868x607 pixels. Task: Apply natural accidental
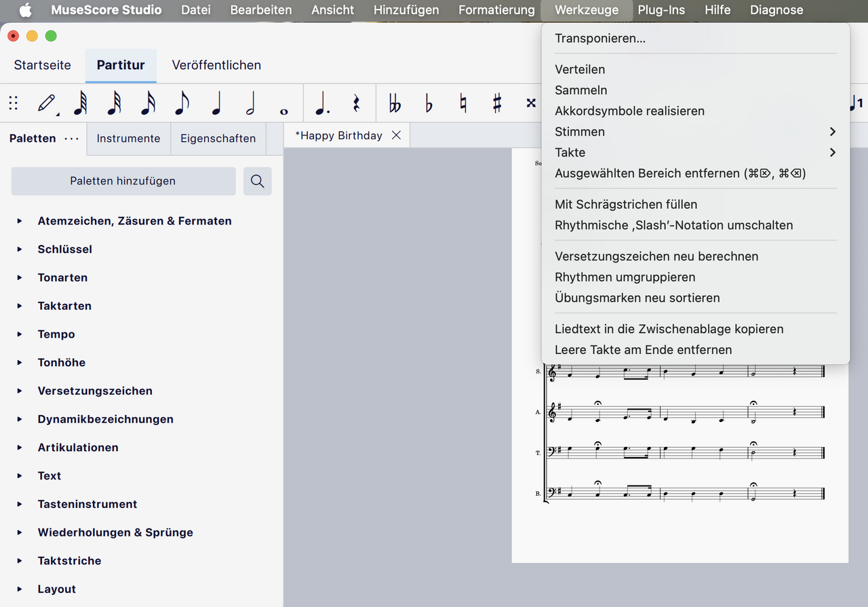[463, 104]
